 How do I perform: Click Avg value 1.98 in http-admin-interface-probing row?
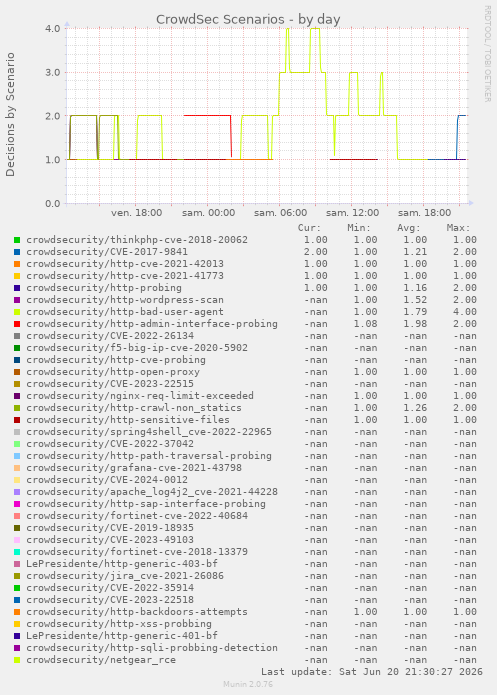tap(415, 324)
